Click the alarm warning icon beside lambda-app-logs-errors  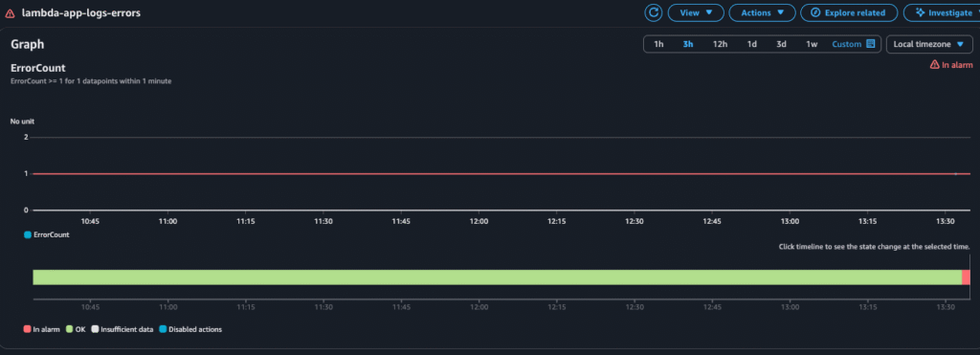[10, 13]
